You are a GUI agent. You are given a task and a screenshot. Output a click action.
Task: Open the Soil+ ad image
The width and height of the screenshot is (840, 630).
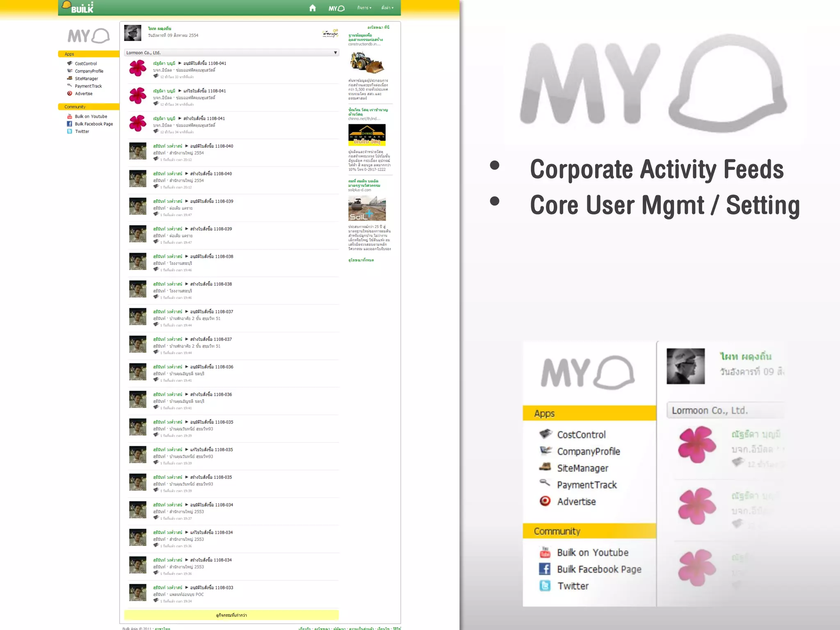[x=367, y=208]
